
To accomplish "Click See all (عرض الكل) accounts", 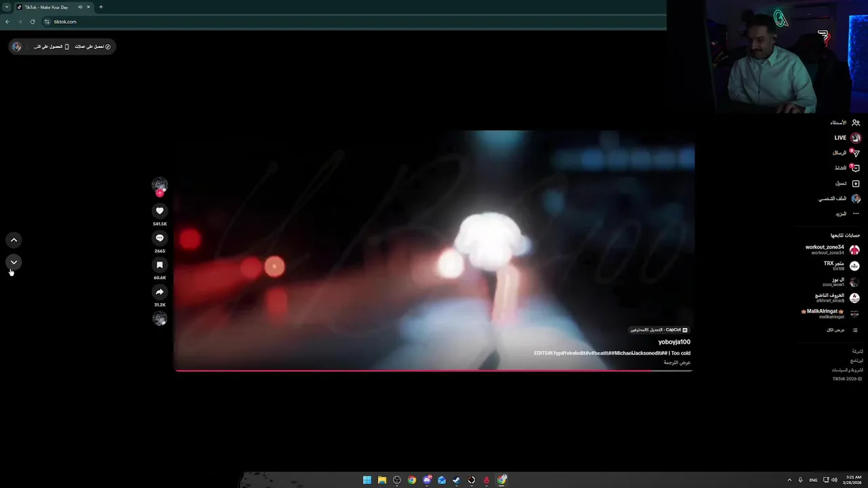I will click(842, 330).
